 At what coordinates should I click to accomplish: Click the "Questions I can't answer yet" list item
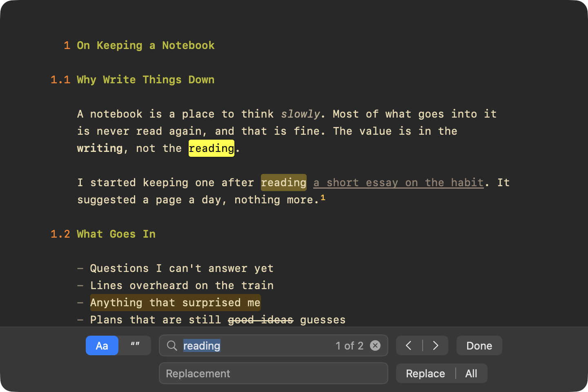[x=182, y=268]
